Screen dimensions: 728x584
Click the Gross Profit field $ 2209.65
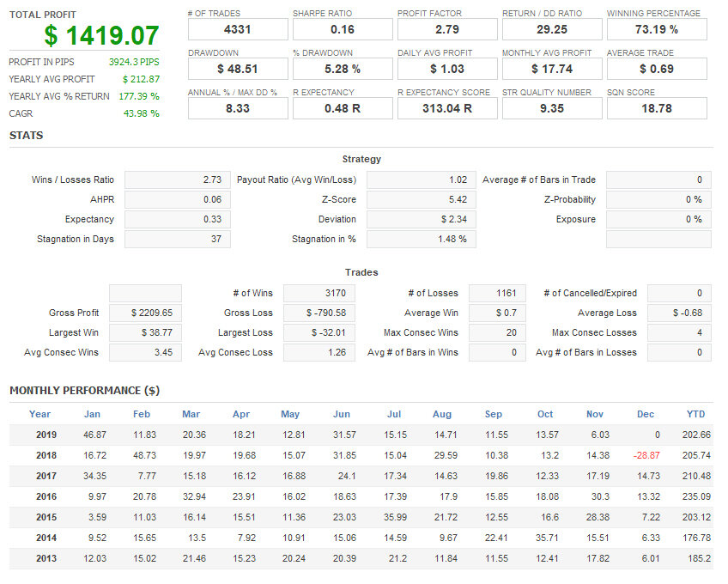(145, 313)
